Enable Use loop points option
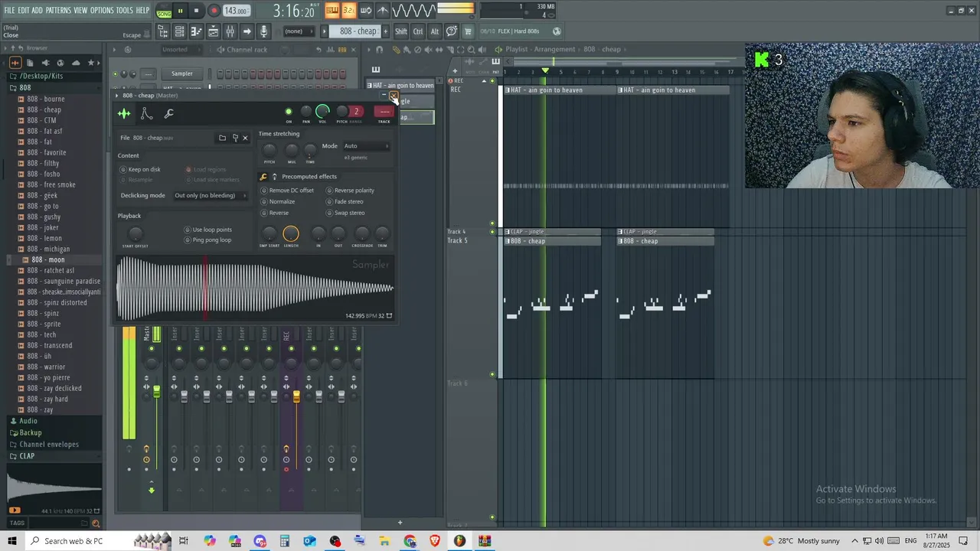The height and width of the screenshot is (551, 980). pyautogui.click(x=207, y=230)
